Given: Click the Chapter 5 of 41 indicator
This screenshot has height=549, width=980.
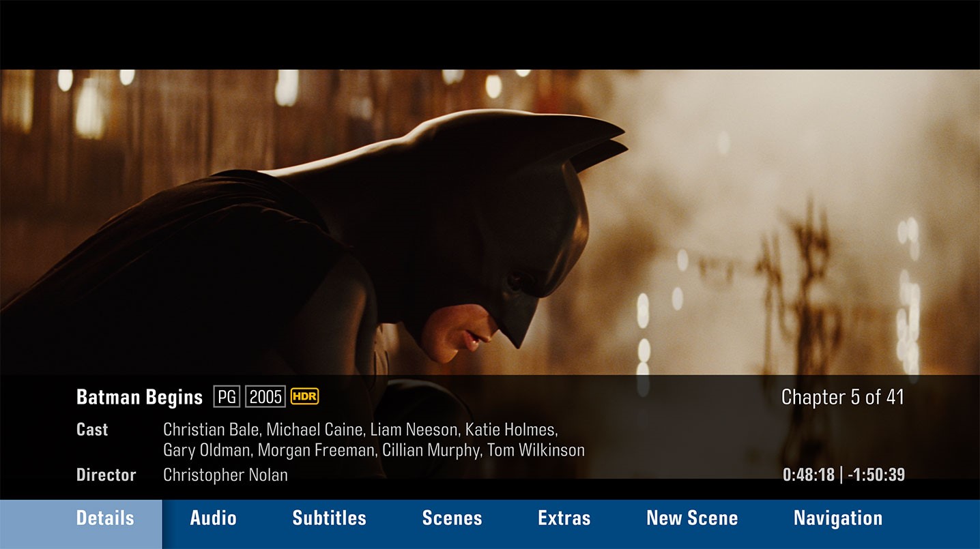Looking at the screenshot, I should (x=843, y=397).
